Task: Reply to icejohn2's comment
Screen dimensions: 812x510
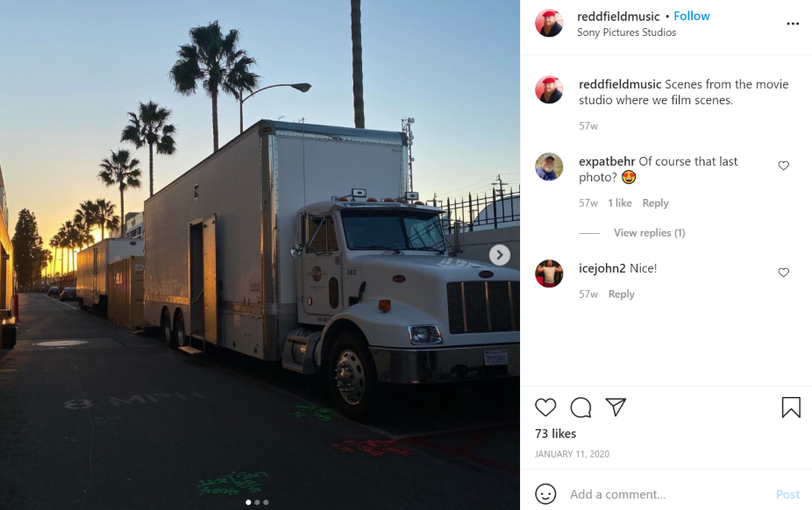Action: (621, 294)
